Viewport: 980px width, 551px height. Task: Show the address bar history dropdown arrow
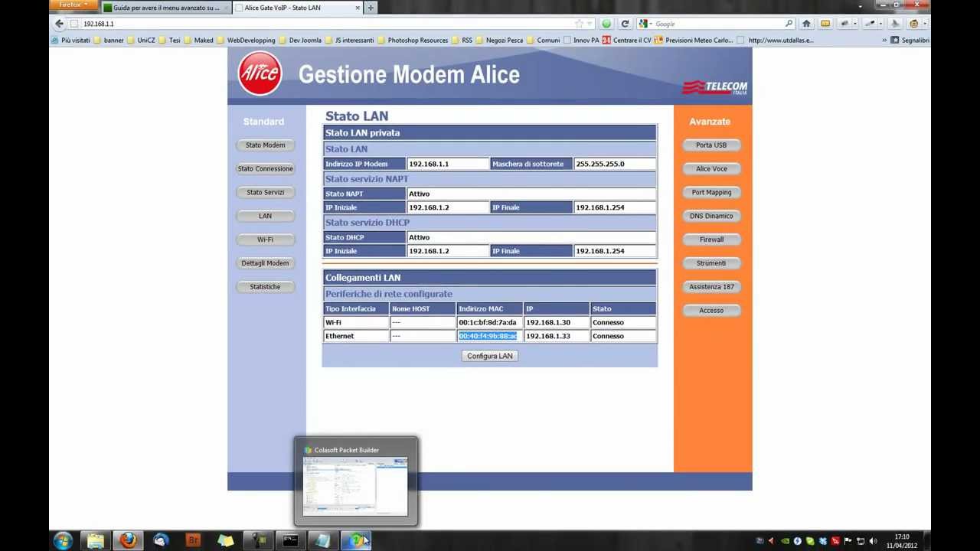[590, 24]
